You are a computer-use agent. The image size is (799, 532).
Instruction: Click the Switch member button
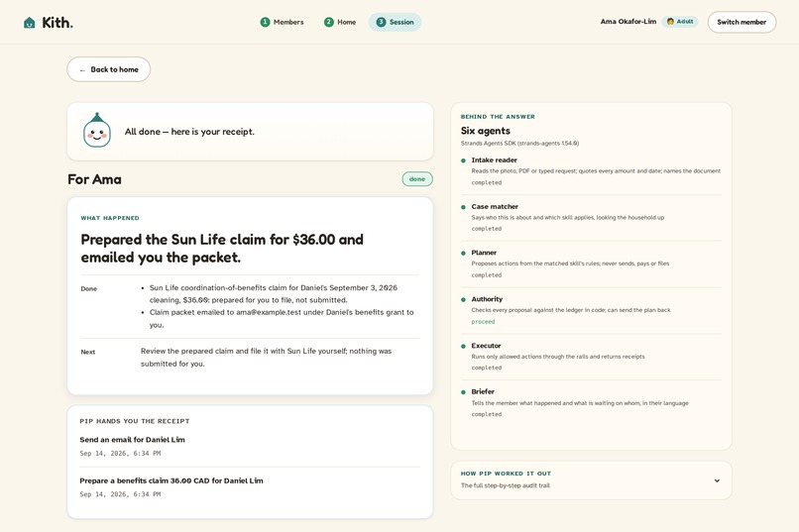click(742, 22)
